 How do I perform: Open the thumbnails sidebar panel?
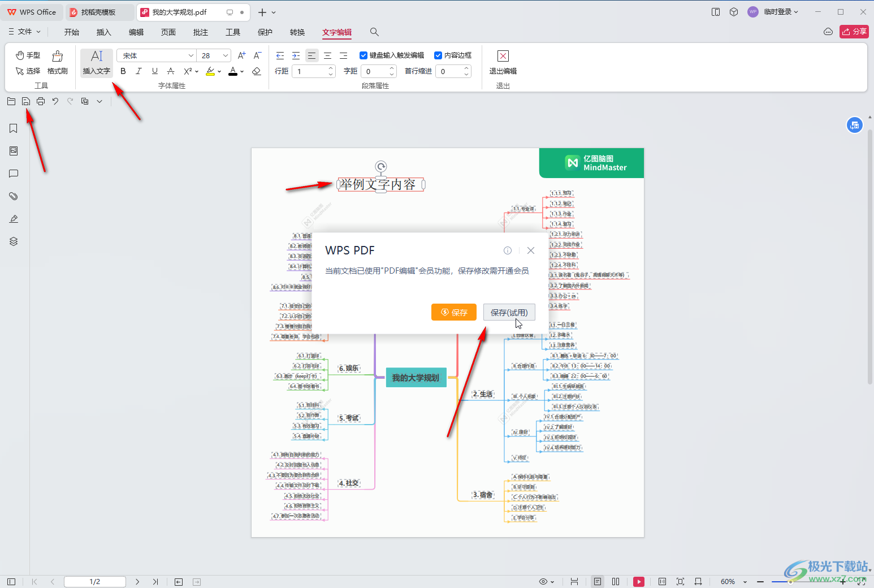pos(14,151)
